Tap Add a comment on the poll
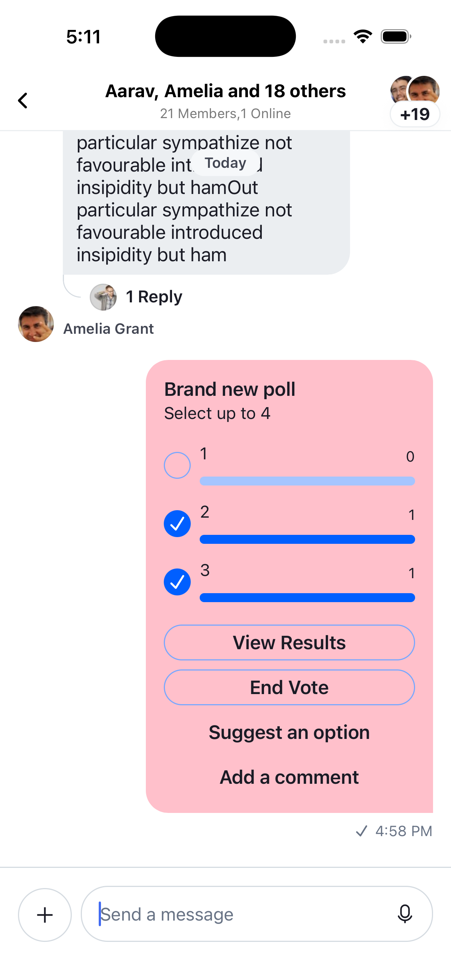 point(289,777)
